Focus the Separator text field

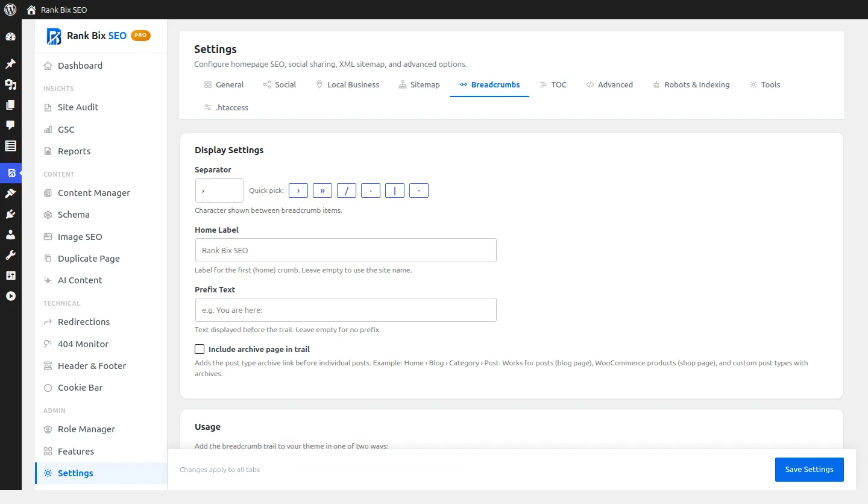tap(219, 191)
